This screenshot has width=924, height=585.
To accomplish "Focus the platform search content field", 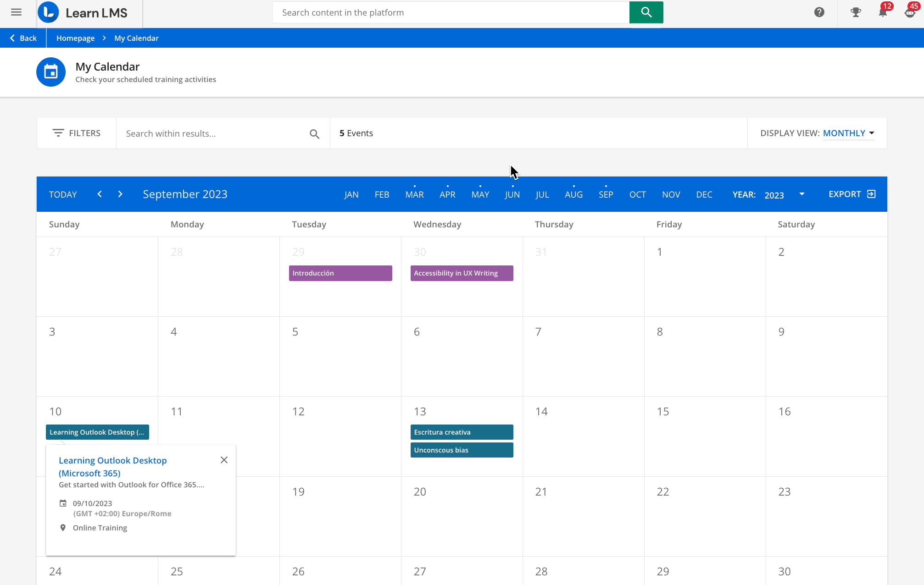I will coord(451,12).
